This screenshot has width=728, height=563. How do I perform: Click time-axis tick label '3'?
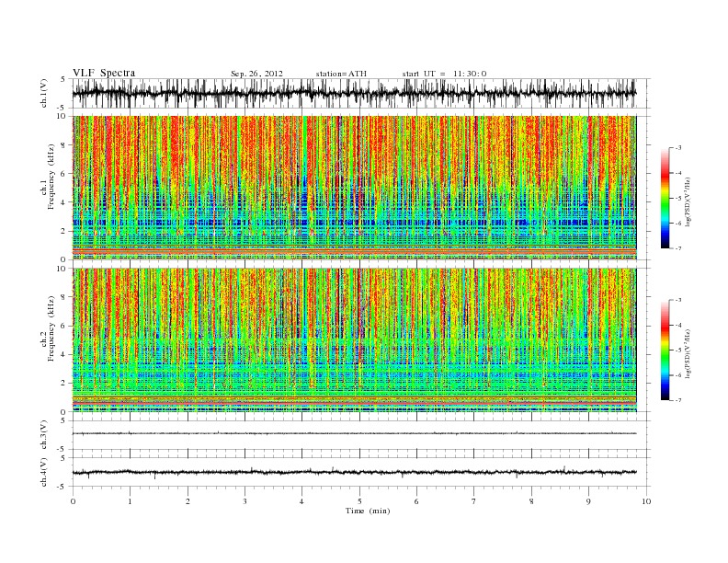click(x=245, y=501)
